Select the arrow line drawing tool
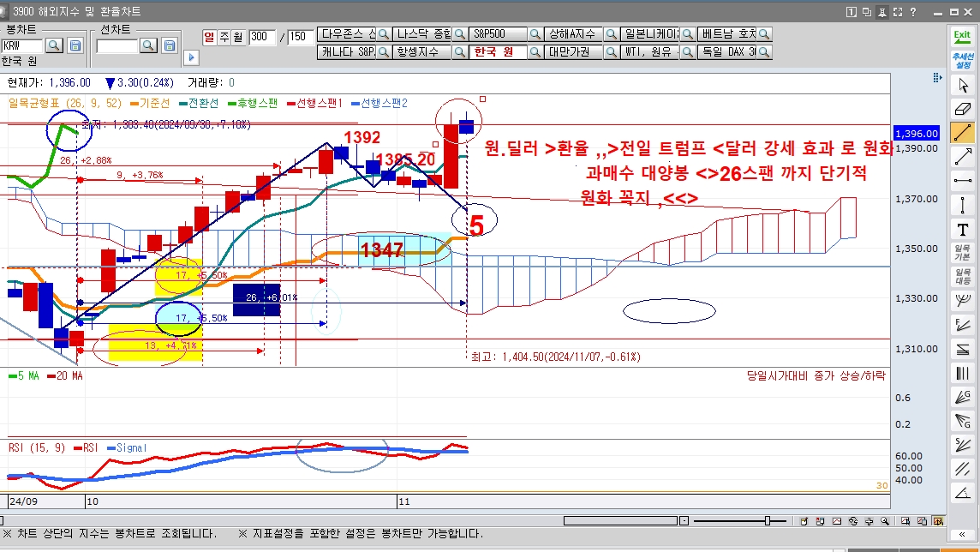This screenshot has height=552, width=980. tap(963, 157)
